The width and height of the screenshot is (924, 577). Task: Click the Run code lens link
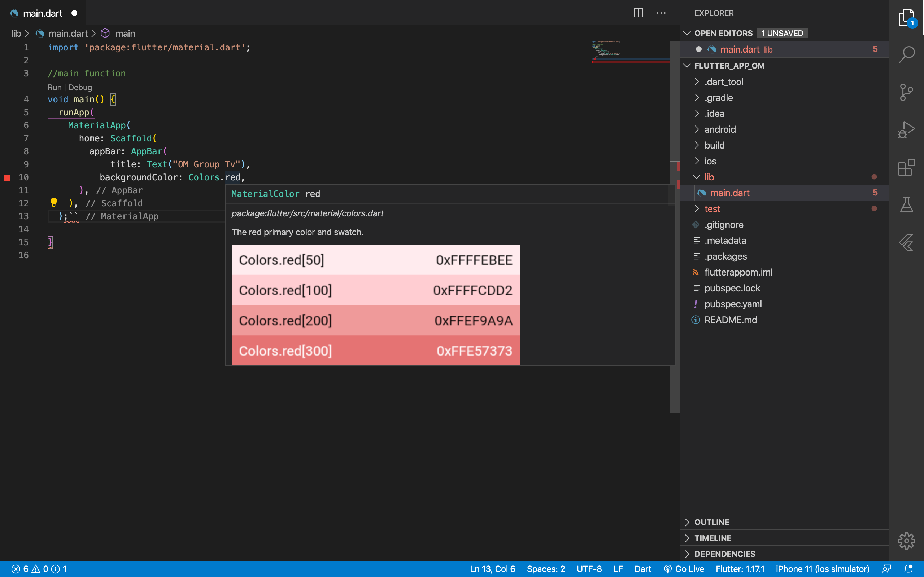54,87
